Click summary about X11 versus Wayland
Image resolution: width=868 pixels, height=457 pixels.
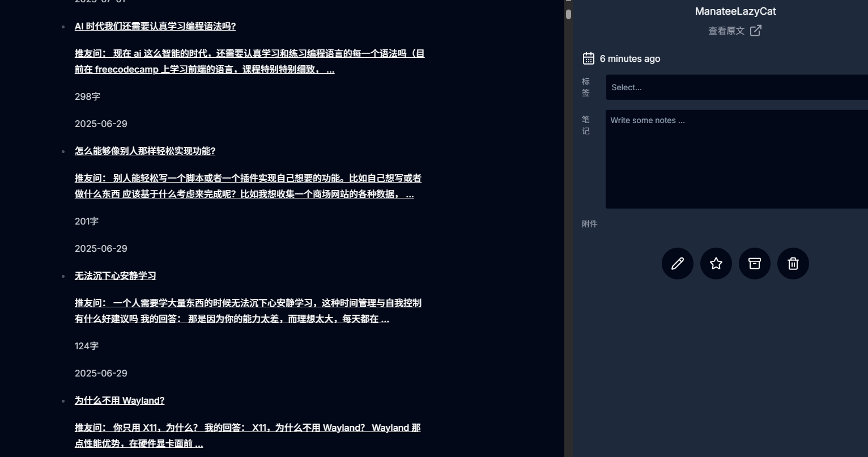tap(248, 435)
